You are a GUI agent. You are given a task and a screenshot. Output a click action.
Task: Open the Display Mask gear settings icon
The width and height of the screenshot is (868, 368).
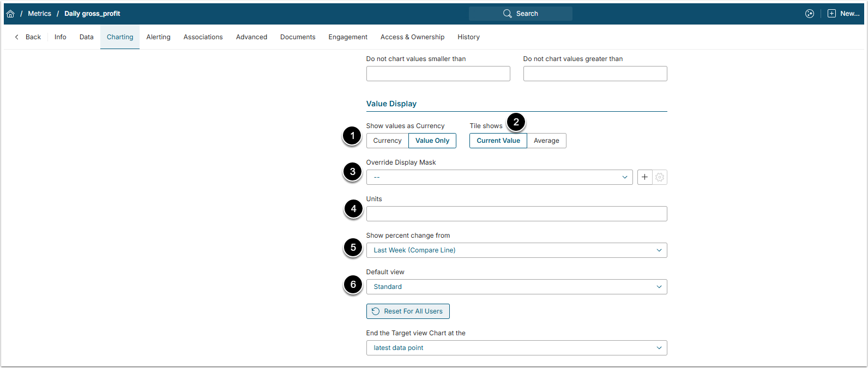coord(660,177)
